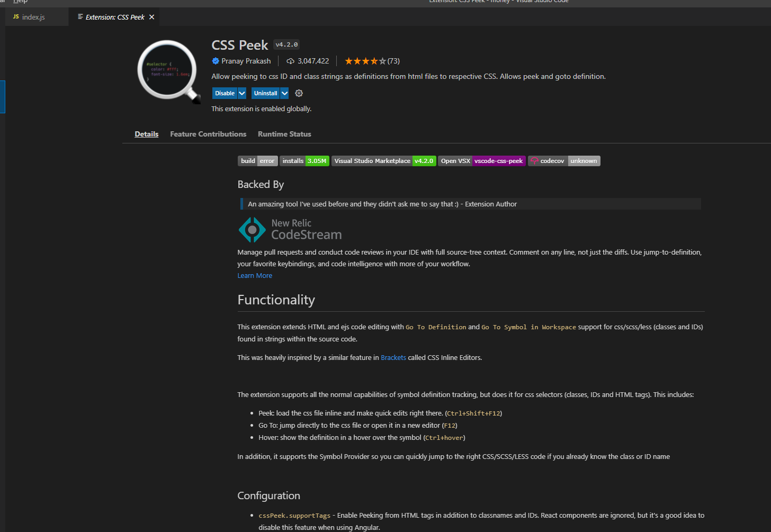
Task: Click the v4.2.0 version label
Action: (286, 44)
